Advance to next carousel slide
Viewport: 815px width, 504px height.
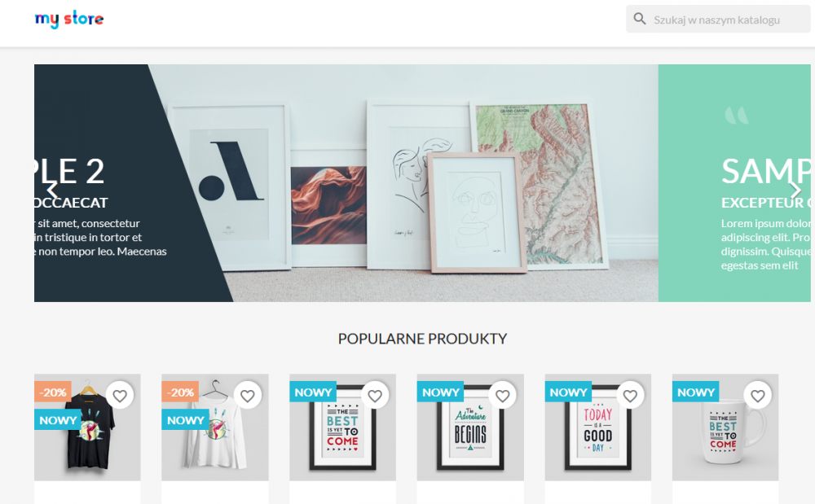[795, 190]
